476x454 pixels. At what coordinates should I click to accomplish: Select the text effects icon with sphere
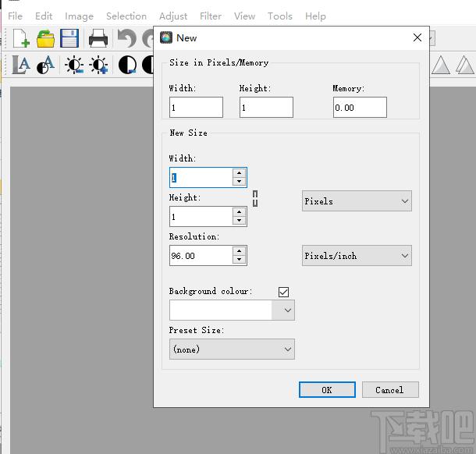[x=45, y=65]
